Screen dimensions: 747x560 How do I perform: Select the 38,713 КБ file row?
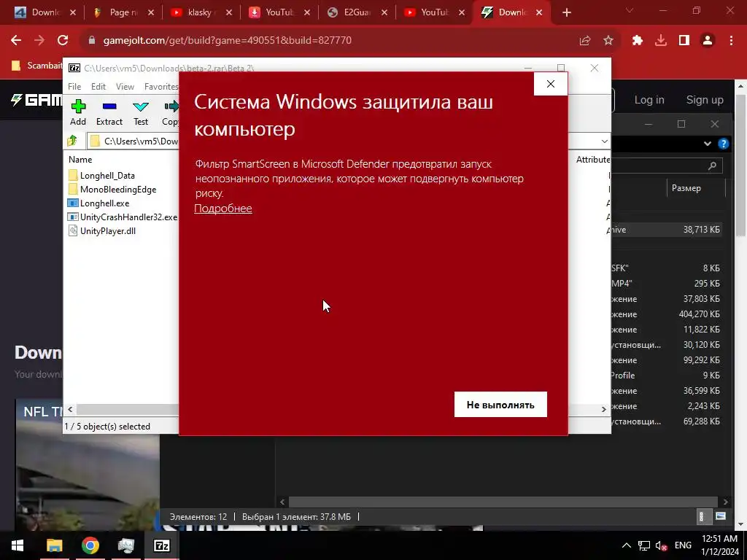667,230
